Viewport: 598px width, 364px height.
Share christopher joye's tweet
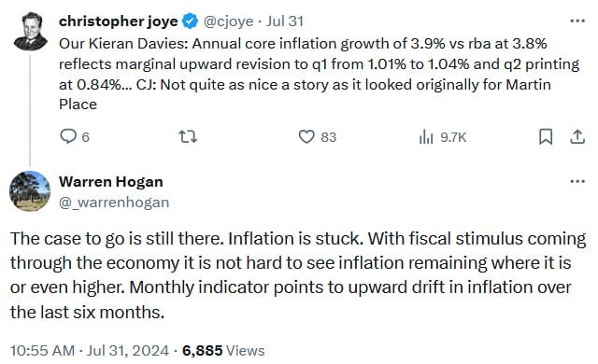(x=577, y=136)
